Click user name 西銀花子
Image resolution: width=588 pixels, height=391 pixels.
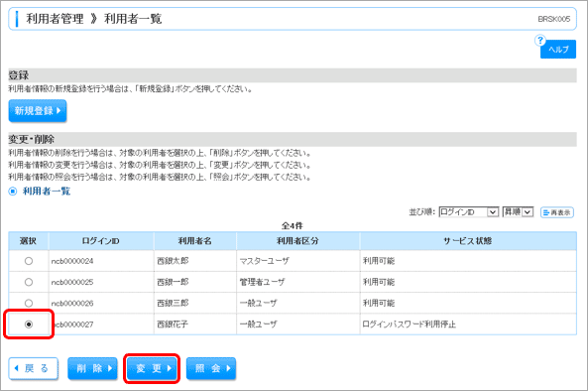pos(173,325)
